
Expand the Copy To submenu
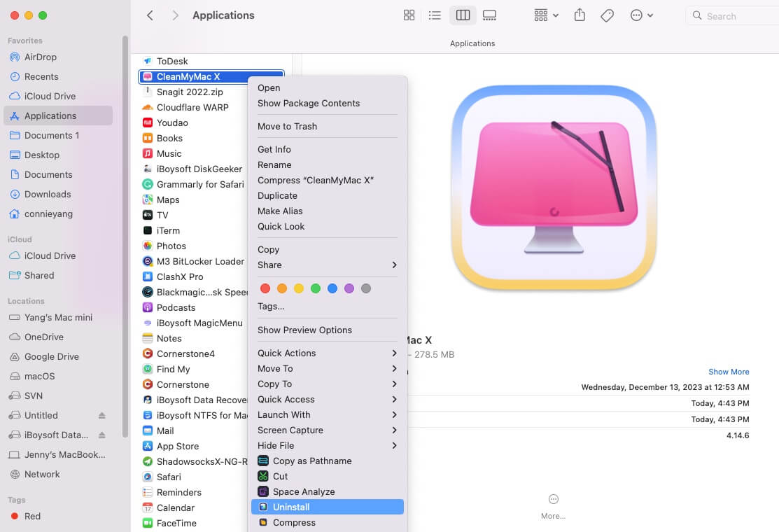pos(328,384)
